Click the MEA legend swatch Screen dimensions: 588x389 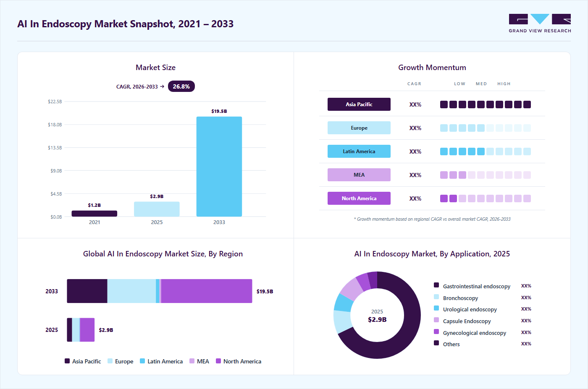(x=192, y=361)
